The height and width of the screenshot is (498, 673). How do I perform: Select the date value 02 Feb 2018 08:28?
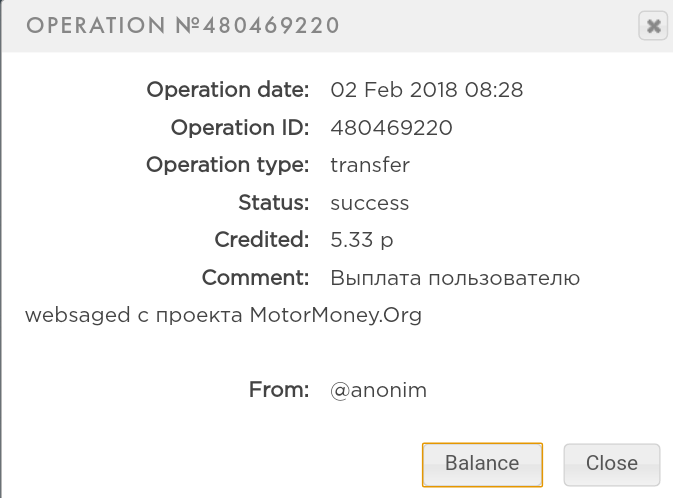[427, 90]
